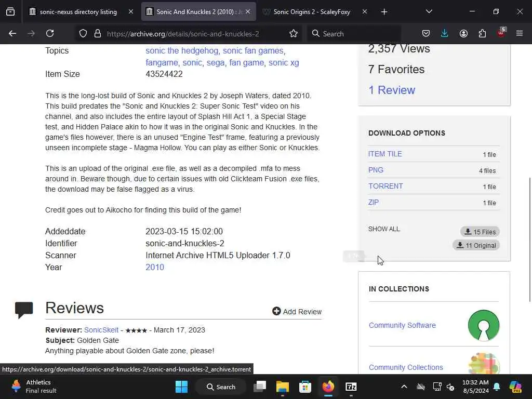Click the Reviews speech bubble icon

tap(24, 310)
